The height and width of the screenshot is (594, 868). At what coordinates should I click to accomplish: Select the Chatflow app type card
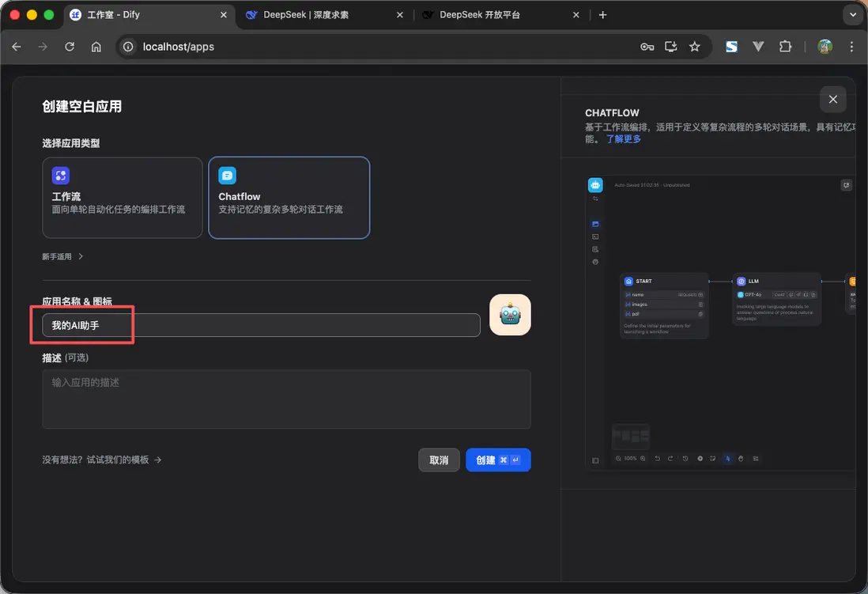tap(289, 198)
